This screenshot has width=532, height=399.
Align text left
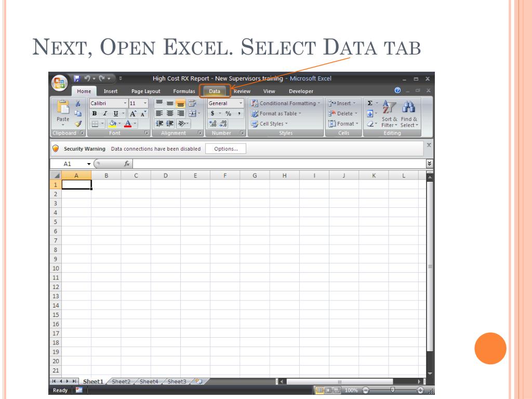[x=159, y=113]
